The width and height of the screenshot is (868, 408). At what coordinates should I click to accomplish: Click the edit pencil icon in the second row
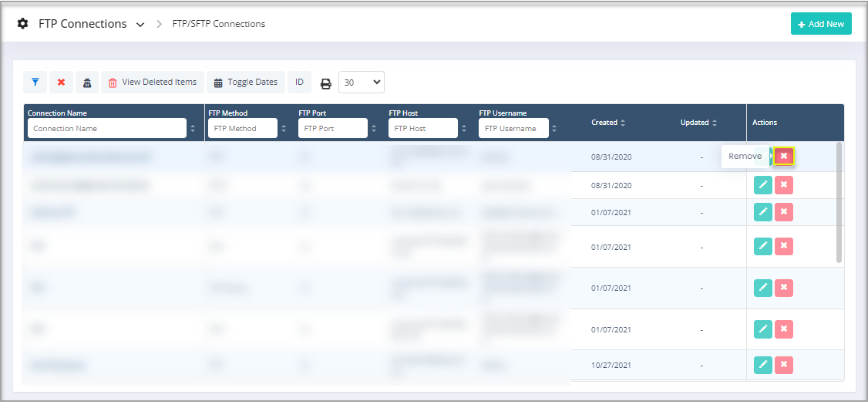[762, 185]
